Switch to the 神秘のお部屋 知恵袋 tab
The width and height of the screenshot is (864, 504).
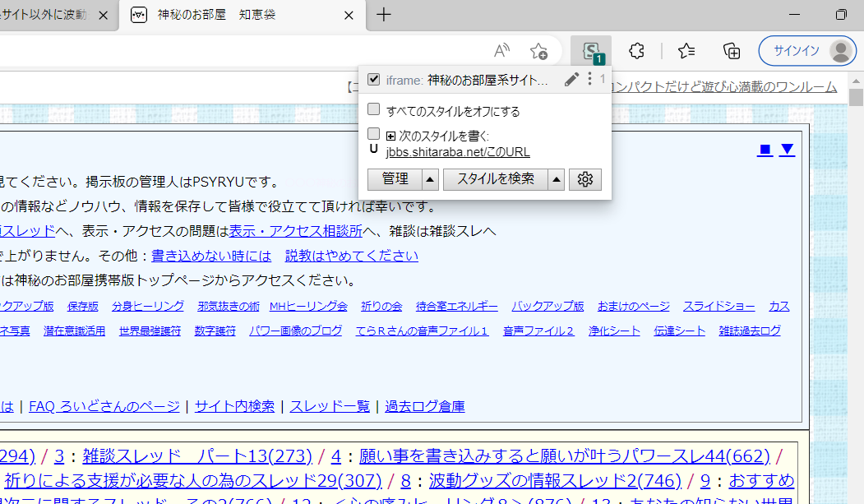[237, 15]
